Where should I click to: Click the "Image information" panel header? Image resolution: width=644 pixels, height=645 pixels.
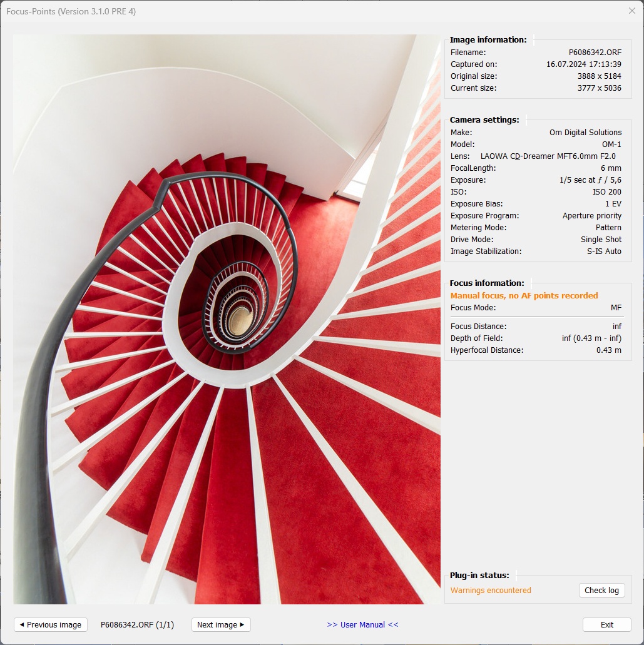pyautogui.click(x=489, y=39)
